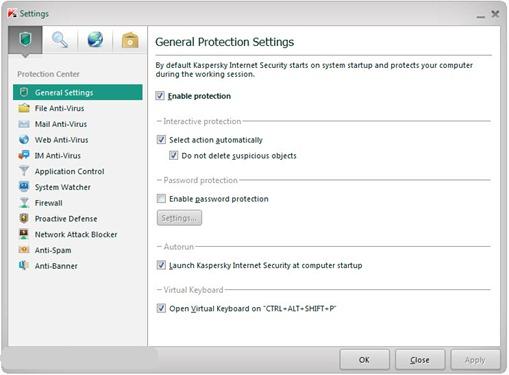Toggle Do not delete suspicious objects

coord(174,155)
